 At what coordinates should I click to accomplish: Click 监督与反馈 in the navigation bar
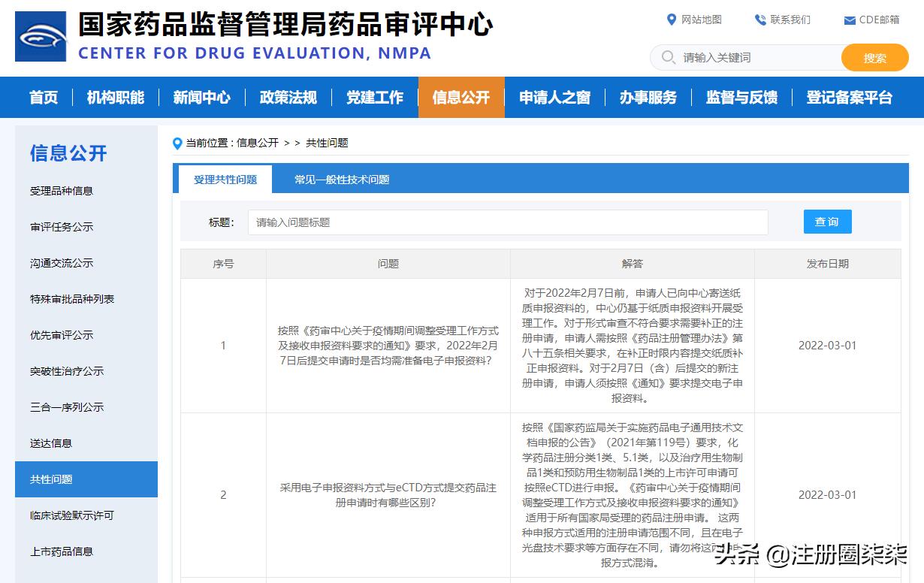(x=741, y=97)
